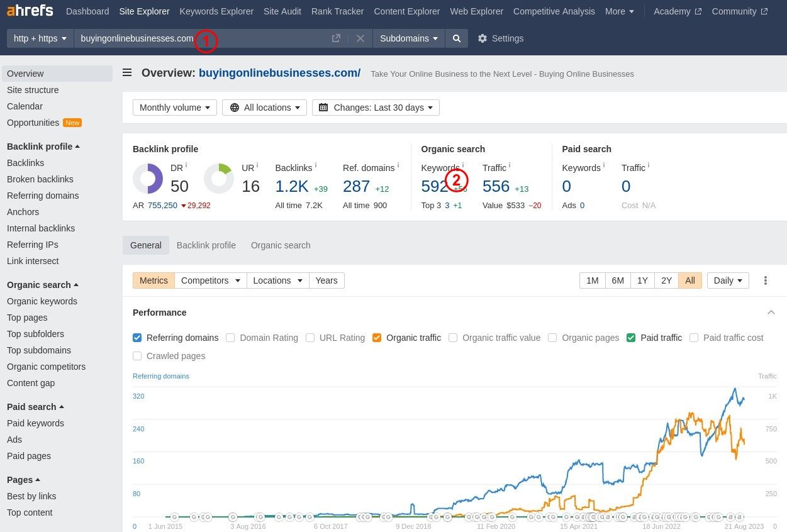Screen dimensions: 787x532
Task: Click the 287 referring domains count
Action: point(356,186)
